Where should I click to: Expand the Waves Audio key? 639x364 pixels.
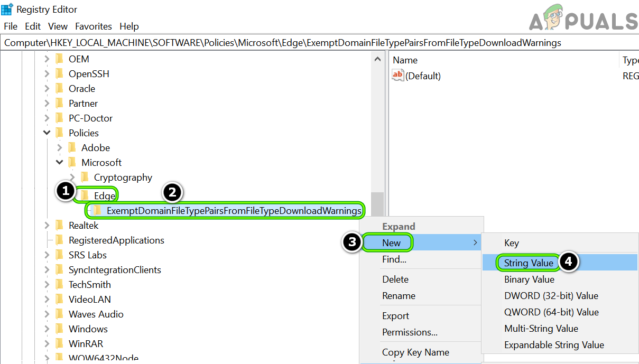[x=47, y=314]
